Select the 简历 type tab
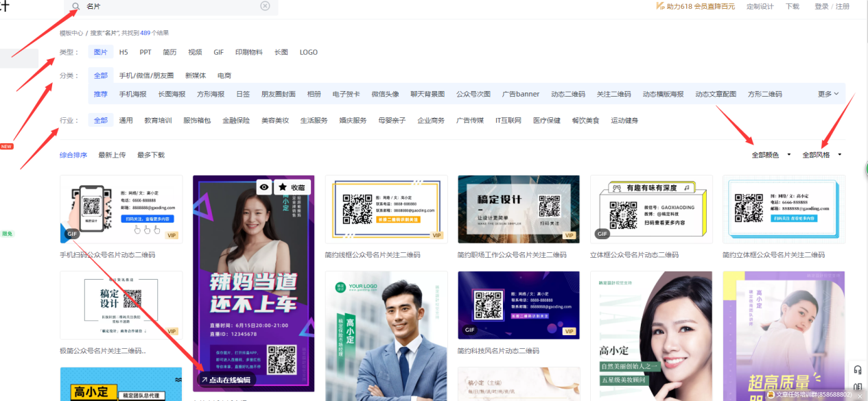Image resolution: width=868 pixels, height=401 pixels. click(x=169, y=52)
